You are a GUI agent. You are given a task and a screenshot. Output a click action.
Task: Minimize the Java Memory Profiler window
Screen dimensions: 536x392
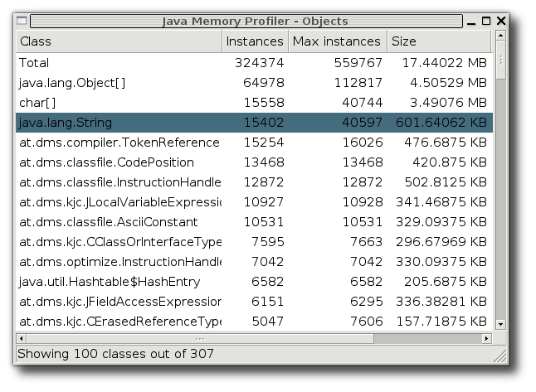tap(471, 22)
